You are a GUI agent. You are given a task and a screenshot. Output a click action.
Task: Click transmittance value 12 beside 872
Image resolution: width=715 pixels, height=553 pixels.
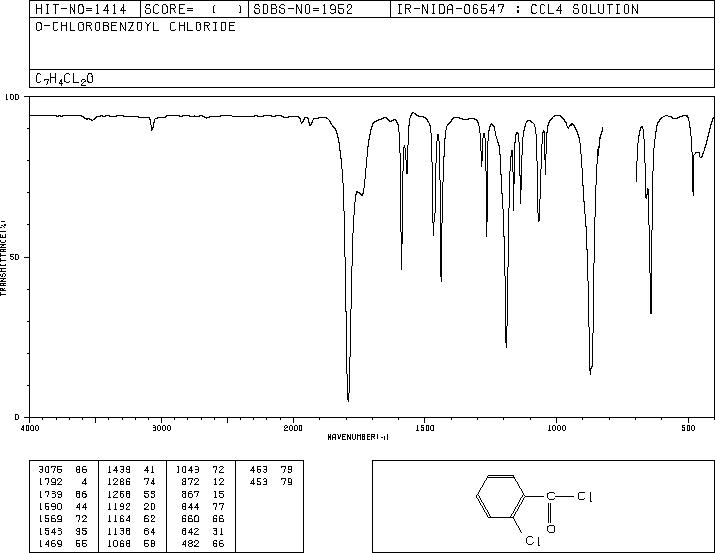tap(218, 482)
